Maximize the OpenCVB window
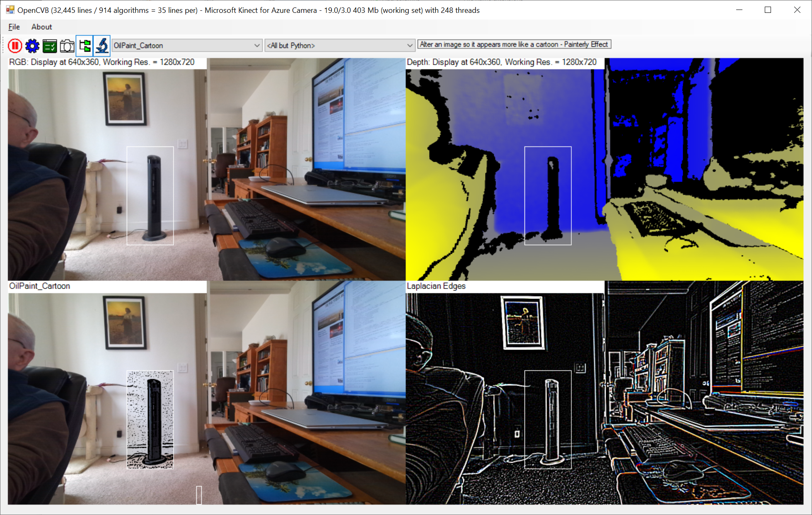Viewport: 812px width, 515px height. (x=768, y=10)
